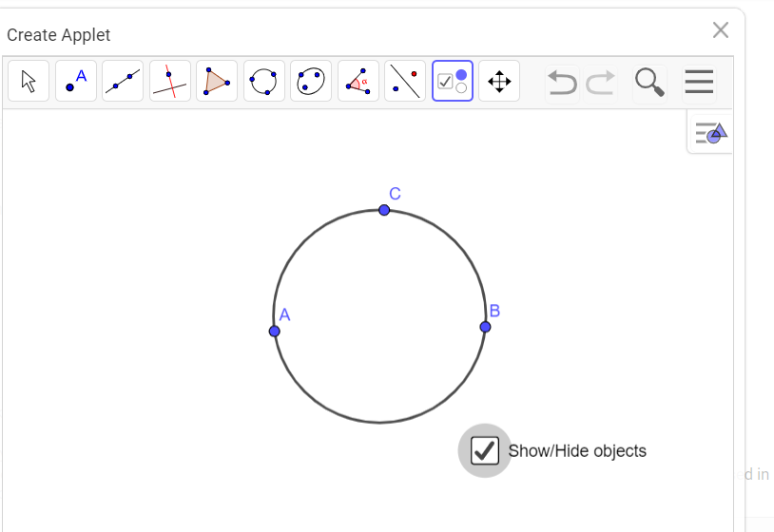Select the Reflect about Line tool
Viewport: 774px width, 532px height.
[405, 81]
